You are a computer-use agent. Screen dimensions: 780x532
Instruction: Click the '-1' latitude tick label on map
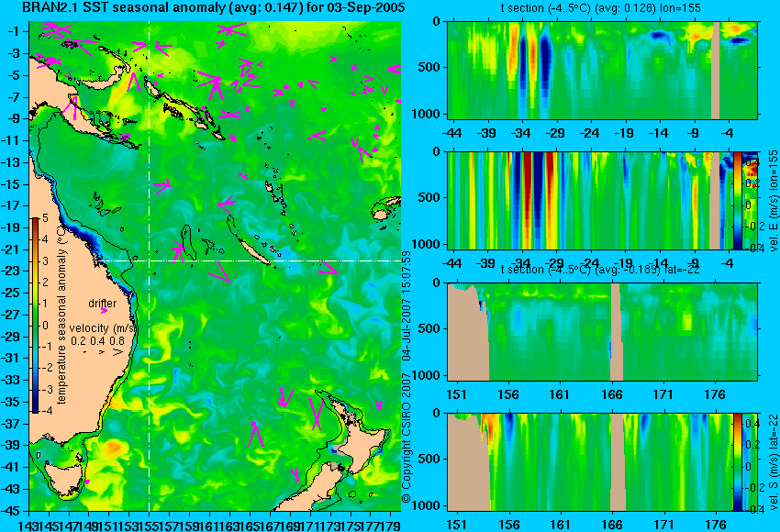click(x=15, y=31)
